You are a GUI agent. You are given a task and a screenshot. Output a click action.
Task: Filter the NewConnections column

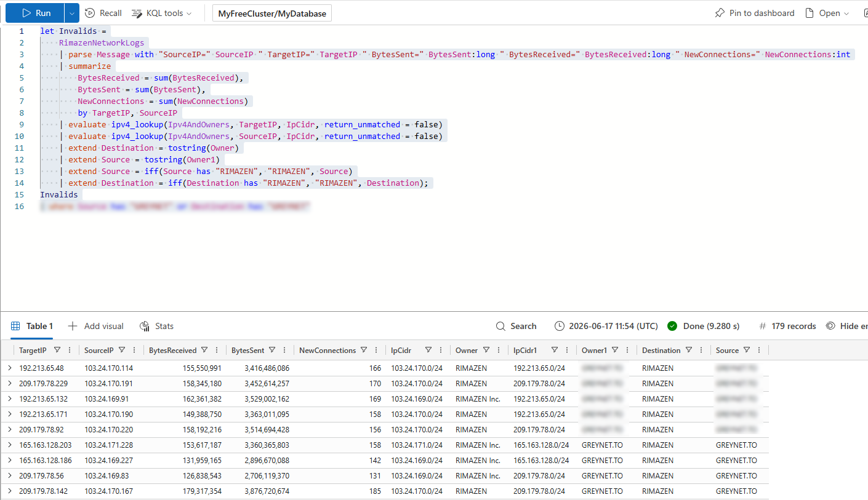click(364, 350)
